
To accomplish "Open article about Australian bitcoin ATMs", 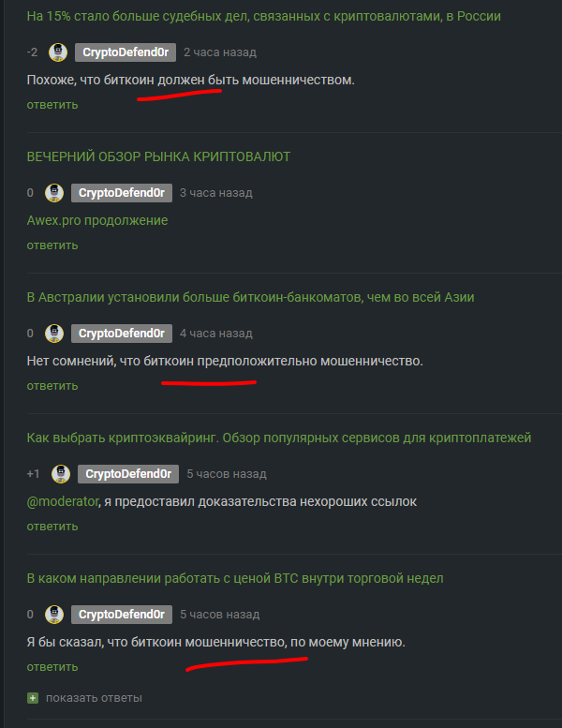I will click(x=251, y=297).
